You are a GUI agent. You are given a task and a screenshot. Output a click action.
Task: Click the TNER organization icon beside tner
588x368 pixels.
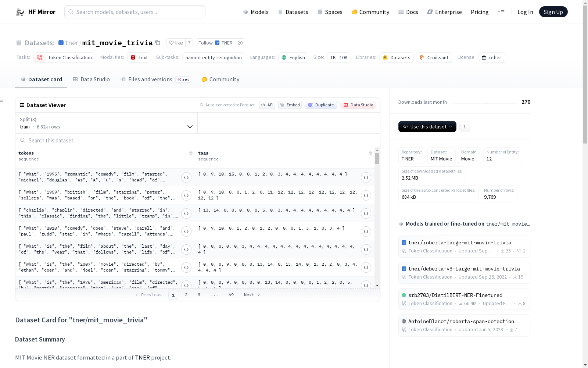(x=61, y=43)
